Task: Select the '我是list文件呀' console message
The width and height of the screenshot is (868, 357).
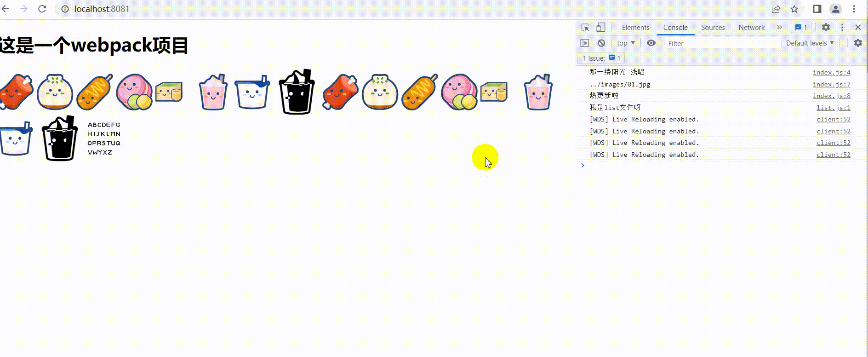Action: click(x=615, y=108)
